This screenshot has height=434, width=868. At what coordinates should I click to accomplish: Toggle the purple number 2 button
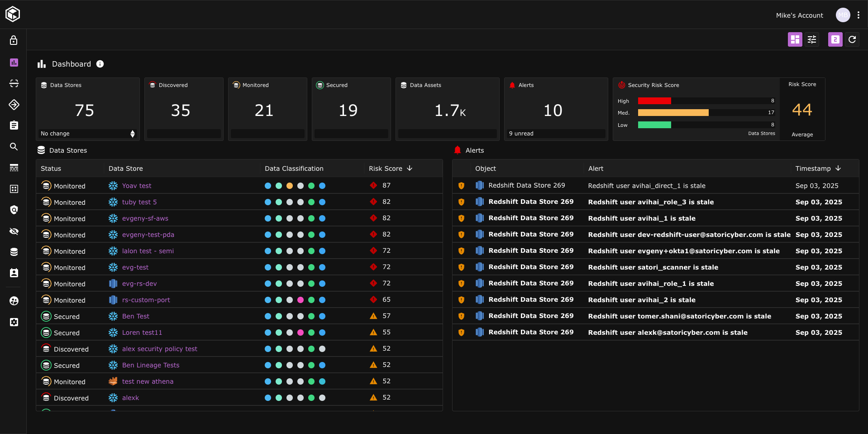(835, 39)
